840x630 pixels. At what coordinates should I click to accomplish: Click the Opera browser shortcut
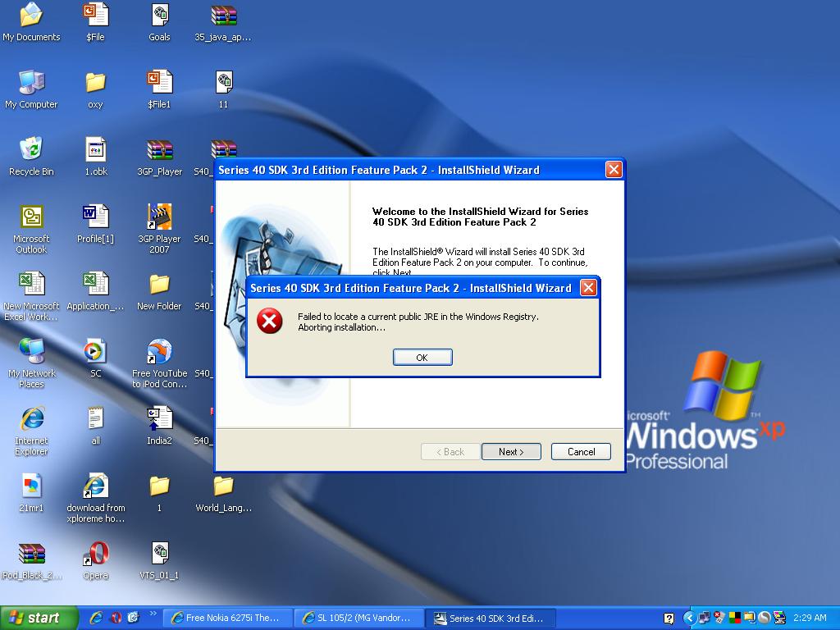[95, 555]
